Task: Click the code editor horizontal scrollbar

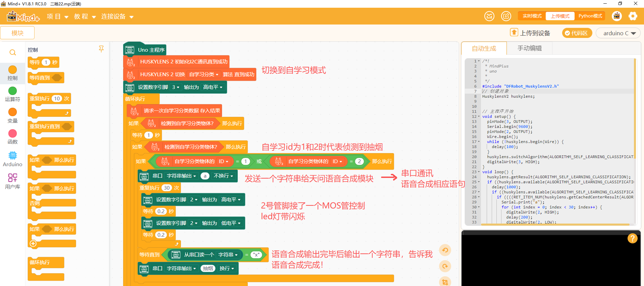Action: coord(555,225)
